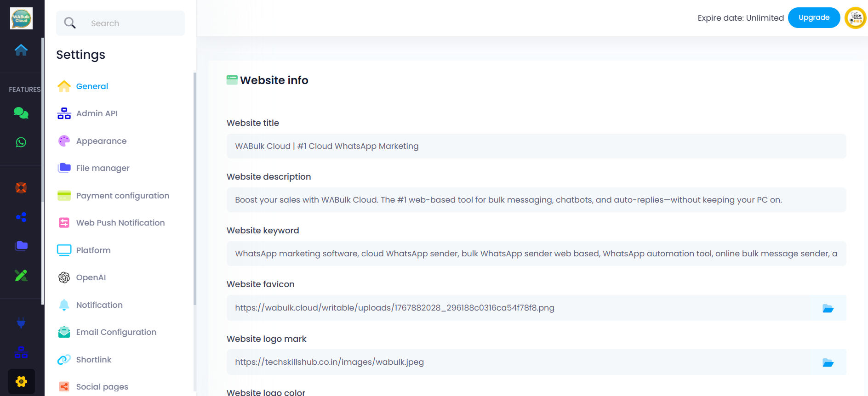Open Admin API settings
Viewport: 868px width, 396px height.
[97, 113]
